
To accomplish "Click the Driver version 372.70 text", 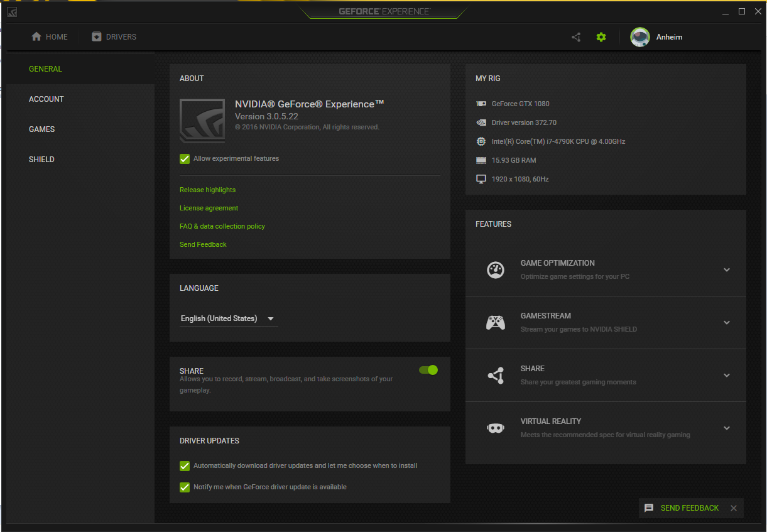I will [x=524, y=122].
